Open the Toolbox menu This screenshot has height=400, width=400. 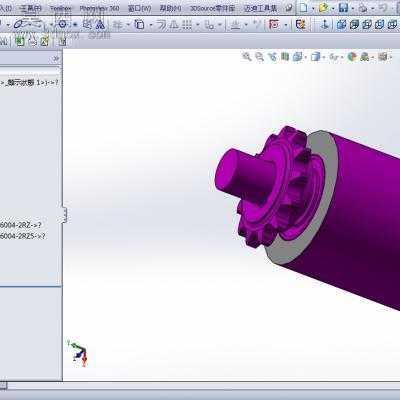[x=61, y=8]
